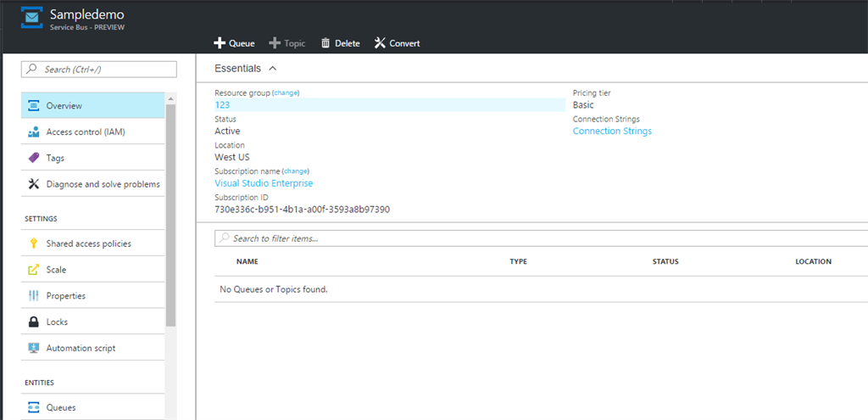Image resolution: width=868 pixels, height=420 pixels.
Task: Click the Delete toolbar label
Action: (347, 44)
